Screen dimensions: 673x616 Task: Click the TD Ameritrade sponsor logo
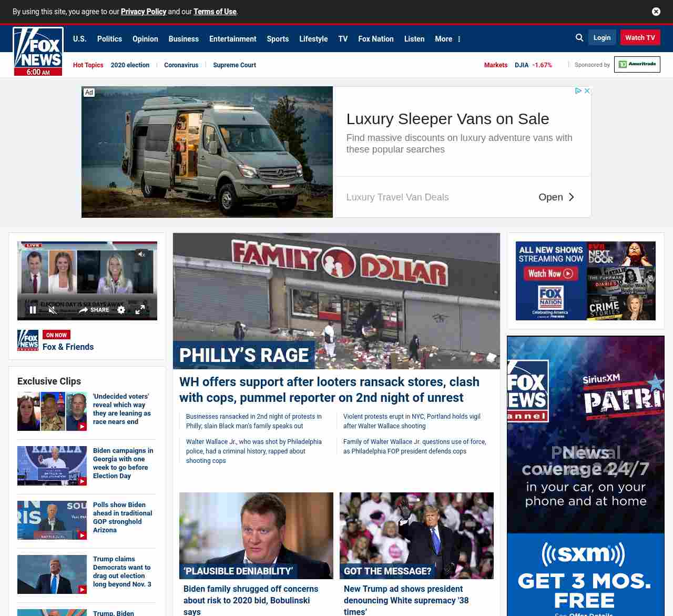coord(637,64)
